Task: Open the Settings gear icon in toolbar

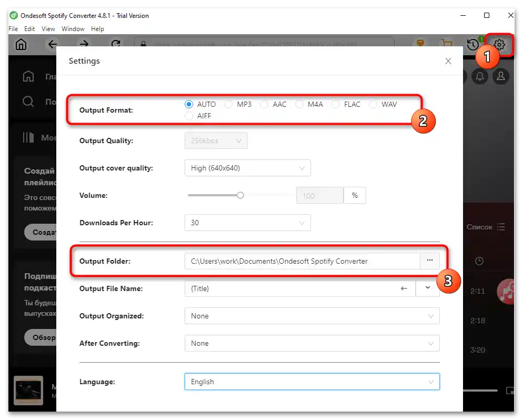Action: tap(499, 44)
